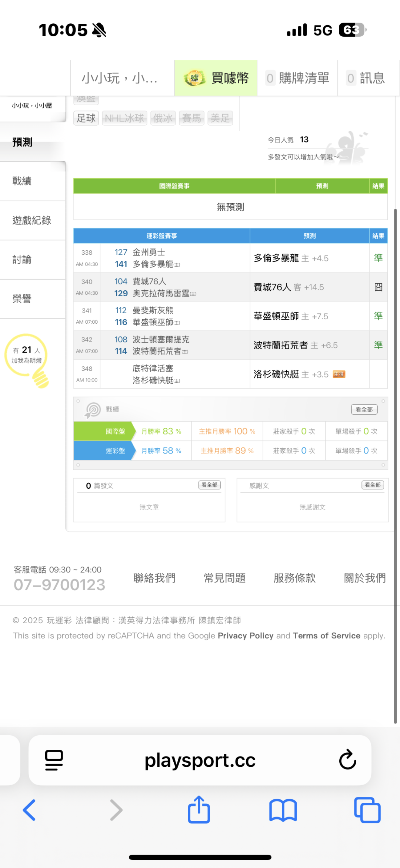Tap the Safari forward arrow

[116, 810]
